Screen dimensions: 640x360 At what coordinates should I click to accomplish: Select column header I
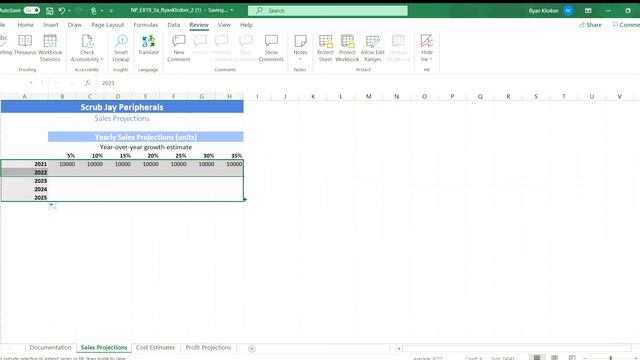[x=257, y=96]
